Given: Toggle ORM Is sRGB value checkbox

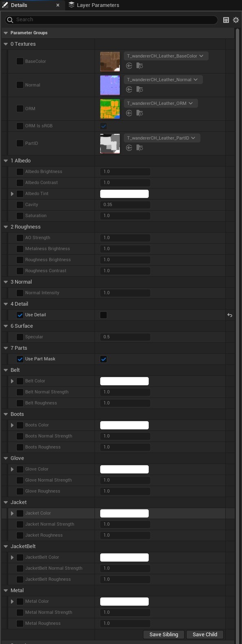Looking at the screenshot, I should tap(103, 126).
